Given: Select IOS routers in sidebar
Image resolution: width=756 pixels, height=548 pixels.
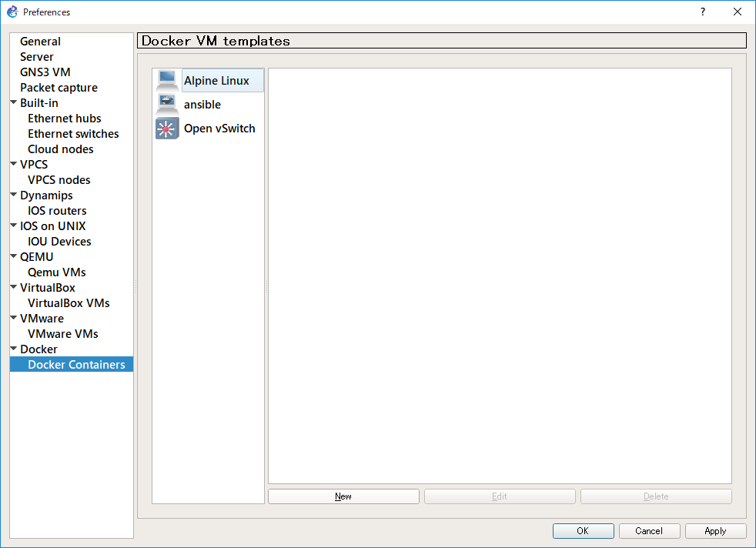Looking at the screenshot, I should click(57, 211).
